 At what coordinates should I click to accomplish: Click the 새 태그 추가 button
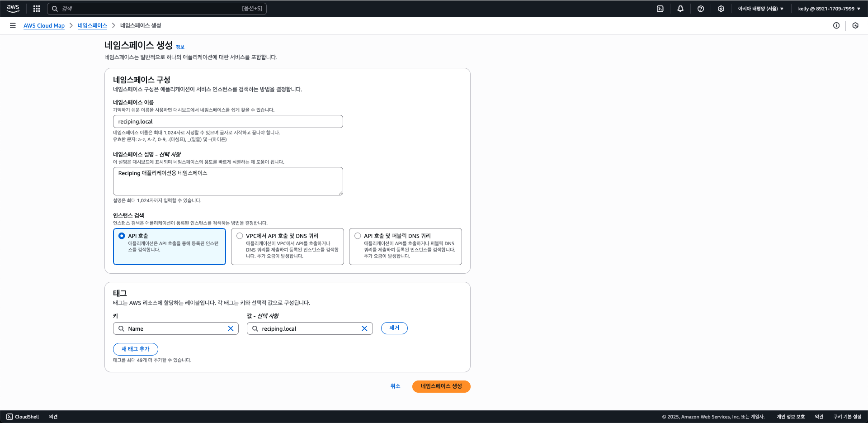coord(136,349)
